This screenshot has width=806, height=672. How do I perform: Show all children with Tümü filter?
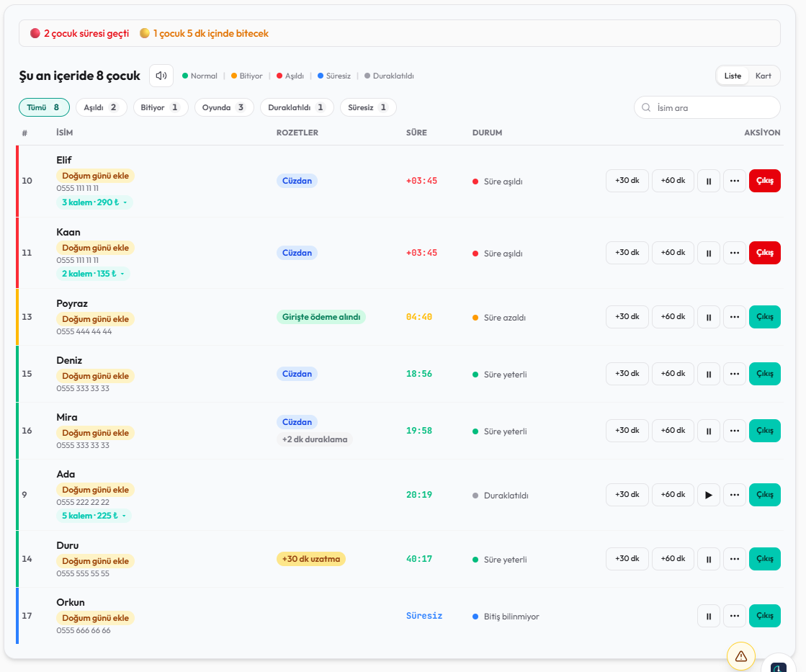[x=44, y=107]
